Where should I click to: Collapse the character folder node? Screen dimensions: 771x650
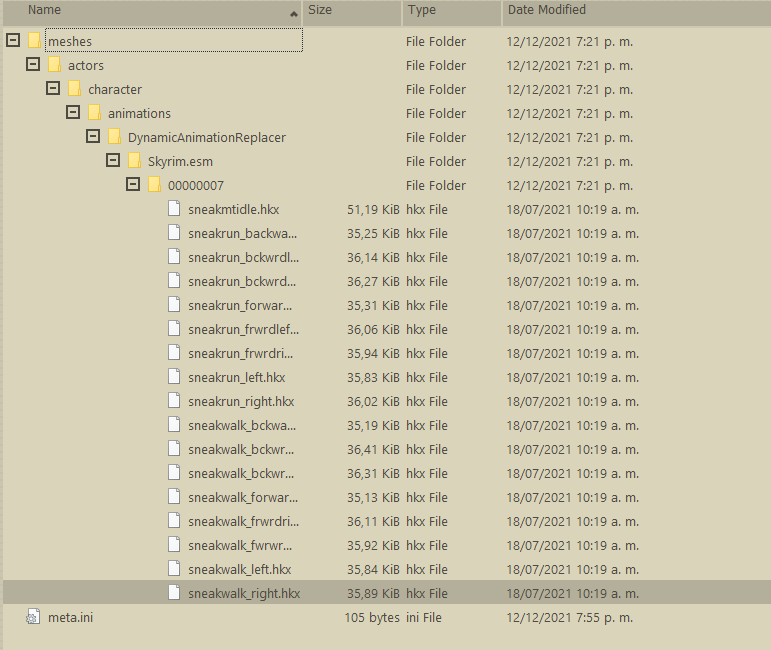pyautogui.click(x=53, y=89)
